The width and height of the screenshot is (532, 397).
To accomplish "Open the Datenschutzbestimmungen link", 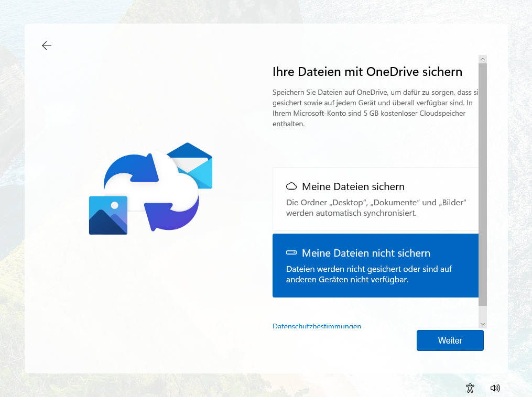I will (317, 326).
